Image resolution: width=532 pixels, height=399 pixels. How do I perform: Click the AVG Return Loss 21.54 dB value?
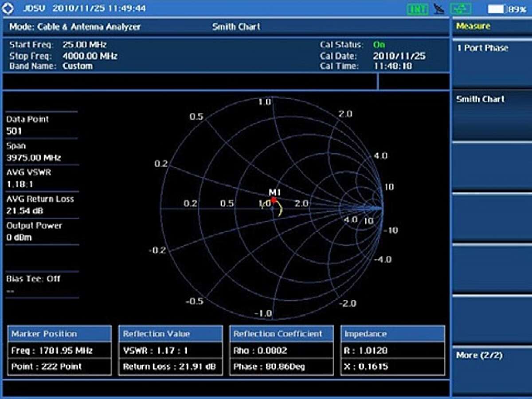[24, 211]
